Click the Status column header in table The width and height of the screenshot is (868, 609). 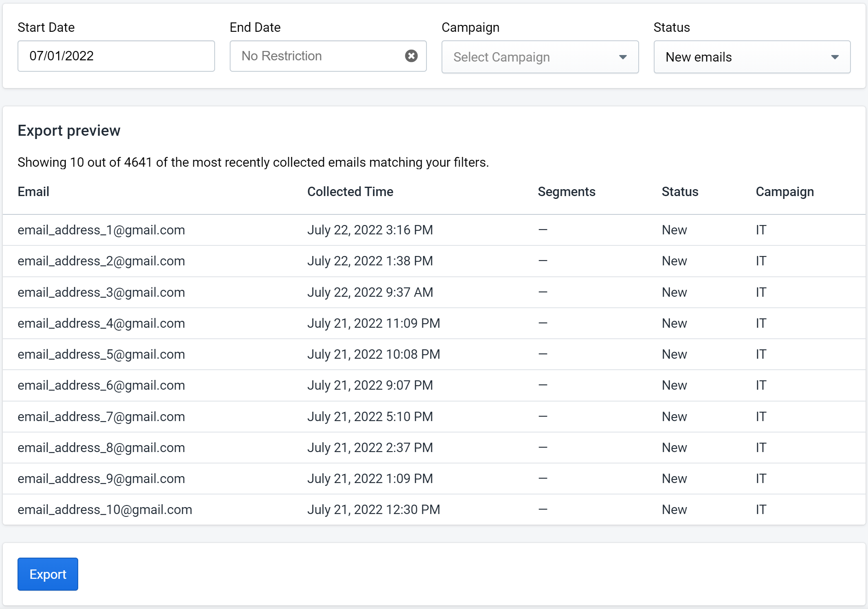click(680, 192)
